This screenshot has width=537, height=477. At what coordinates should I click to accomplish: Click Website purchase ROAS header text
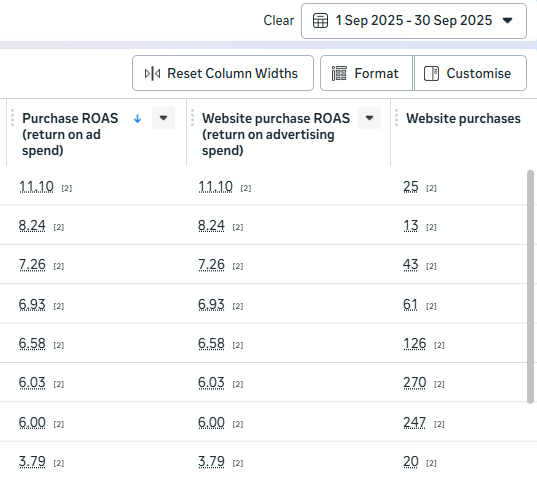tap(276, 135)
